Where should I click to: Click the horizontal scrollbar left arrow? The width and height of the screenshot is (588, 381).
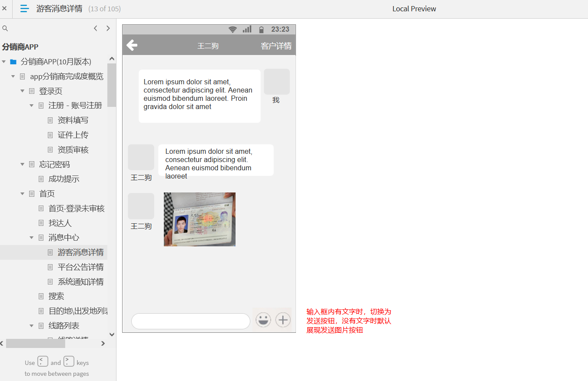click(2, 344)
